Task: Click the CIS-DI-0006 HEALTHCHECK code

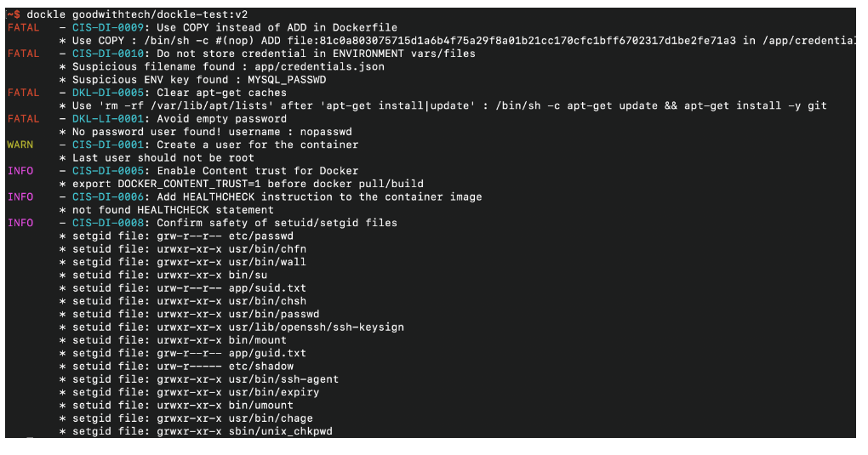Action: (107, 196)
